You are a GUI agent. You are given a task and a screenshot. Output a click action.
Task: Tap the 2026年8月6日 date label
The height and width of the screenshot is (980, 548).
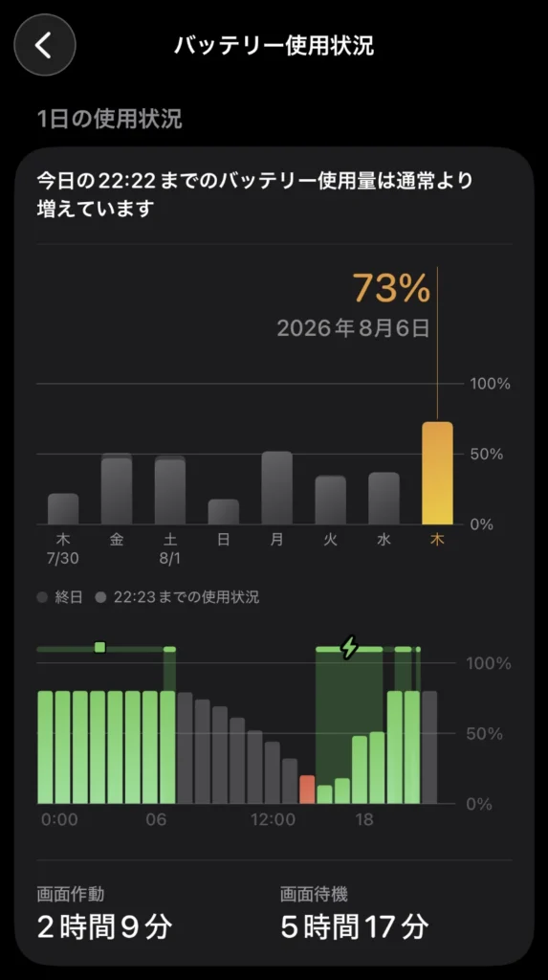tap(353, 328)
